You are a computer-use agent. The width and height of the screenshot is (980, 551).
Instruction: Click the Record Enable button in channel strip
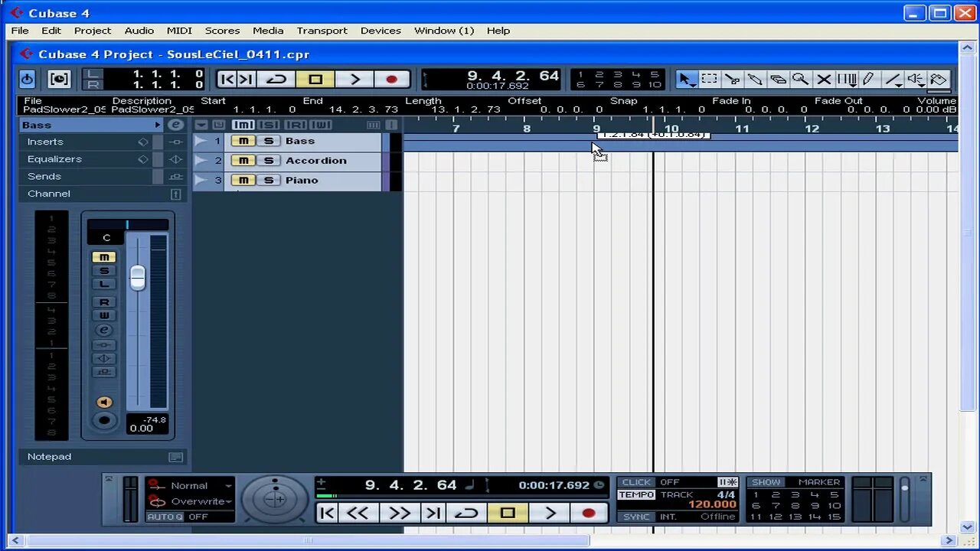coord(104,420)
